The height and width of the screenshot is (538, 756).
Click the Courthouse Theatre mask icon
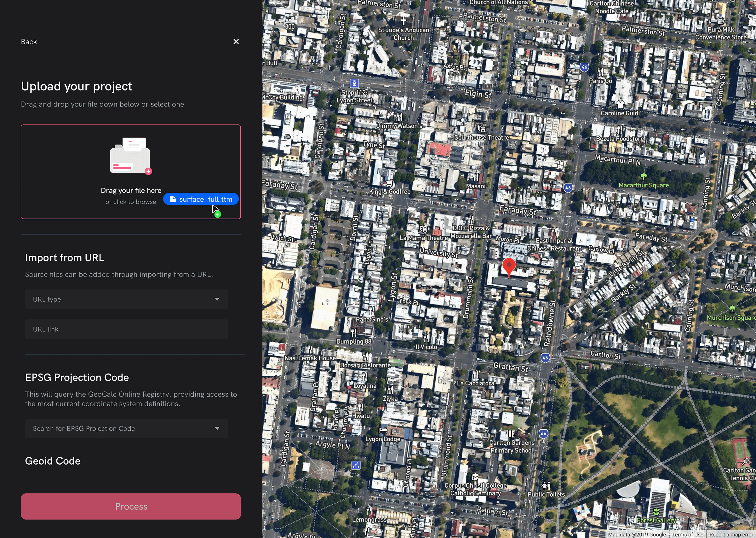tap(481, 129)
